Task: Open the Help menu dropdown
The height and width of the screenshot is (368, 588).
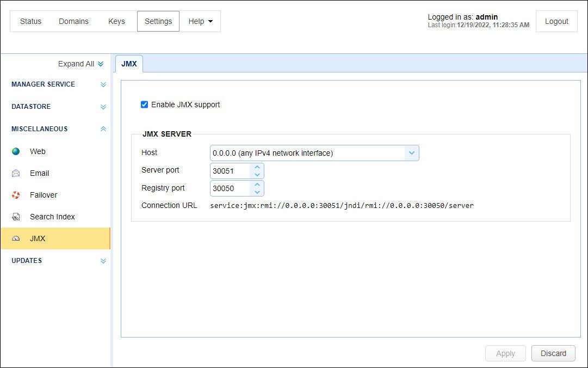Action: click(x=200, y=21)
